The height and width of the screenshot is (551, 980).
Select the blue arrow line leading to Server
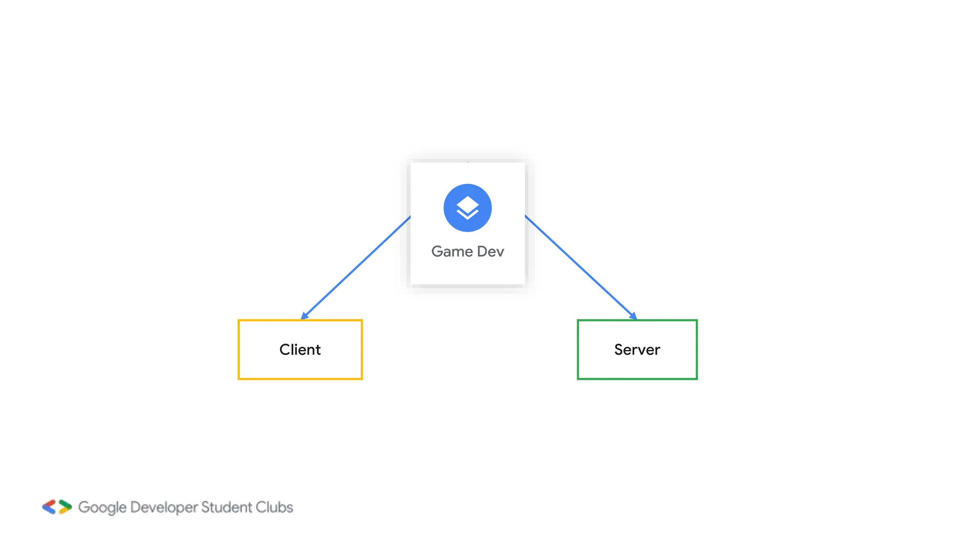[x=580, y=266]
